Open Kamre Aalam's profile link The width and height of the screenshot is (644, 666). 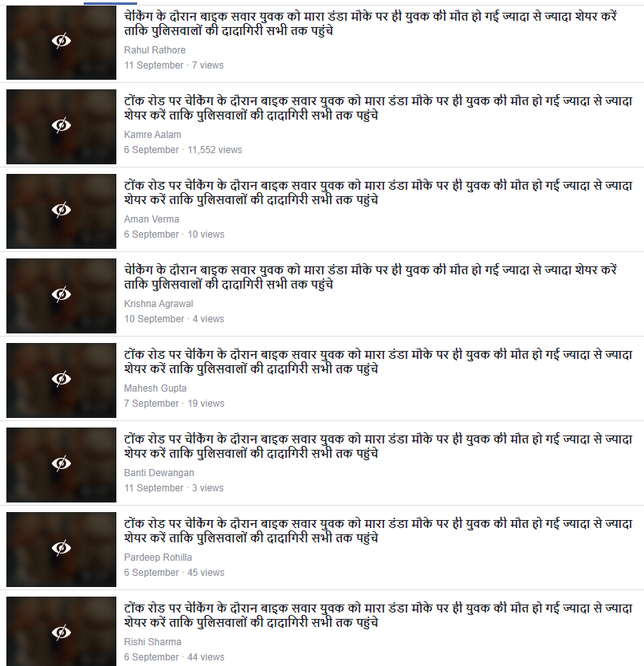click(152, 135)
